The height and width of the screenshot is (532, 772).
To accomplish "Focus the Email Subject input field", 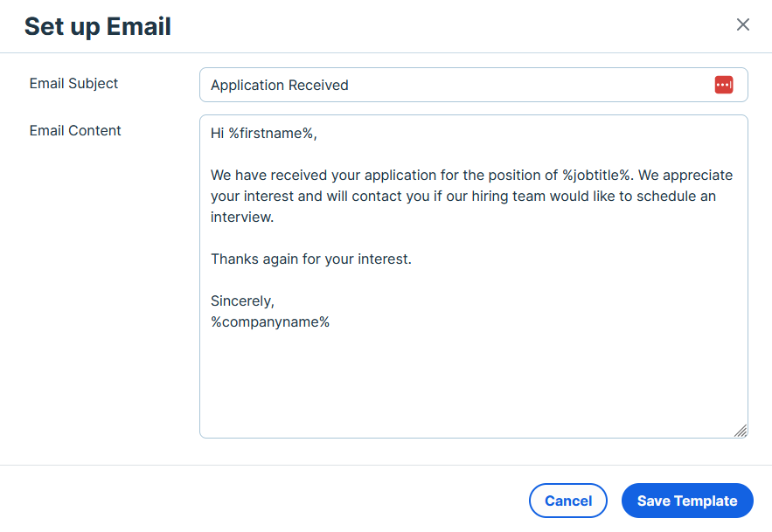I will click(474, 85).
